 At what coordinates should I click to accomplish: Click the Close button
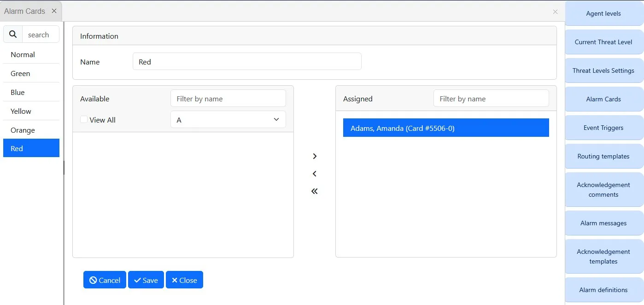[x=184, y=280]
